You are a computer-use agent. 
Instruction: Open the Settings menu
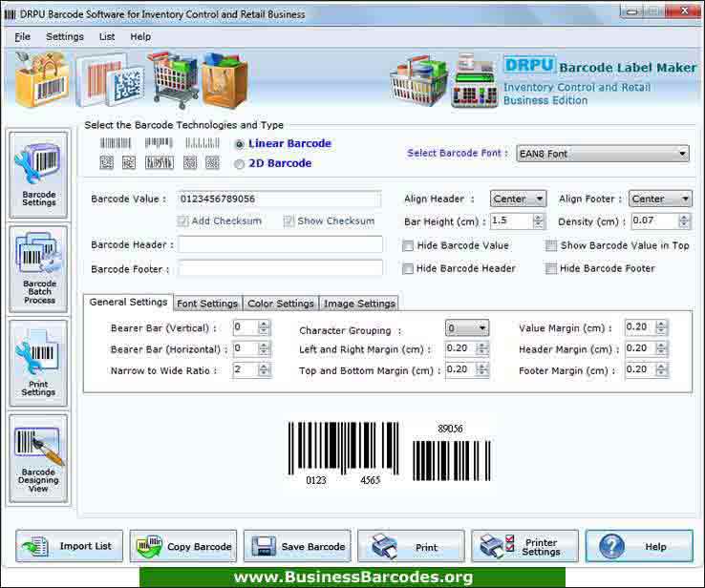tap(65, 37)
